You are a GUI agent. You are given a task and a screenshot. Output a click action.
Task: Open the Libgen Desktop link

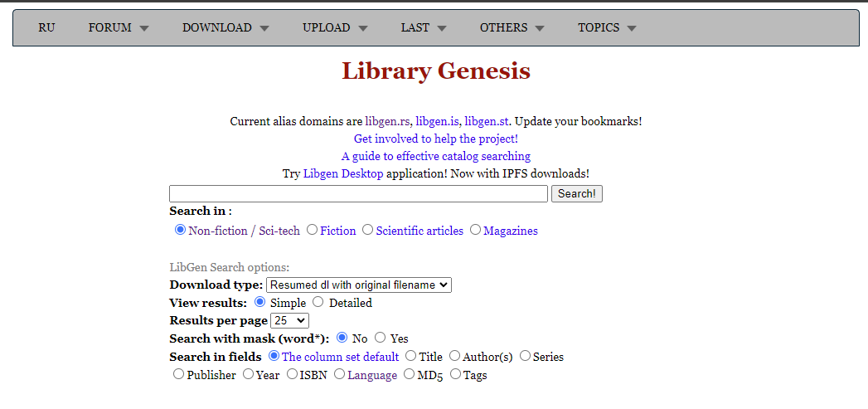[343, 173]
